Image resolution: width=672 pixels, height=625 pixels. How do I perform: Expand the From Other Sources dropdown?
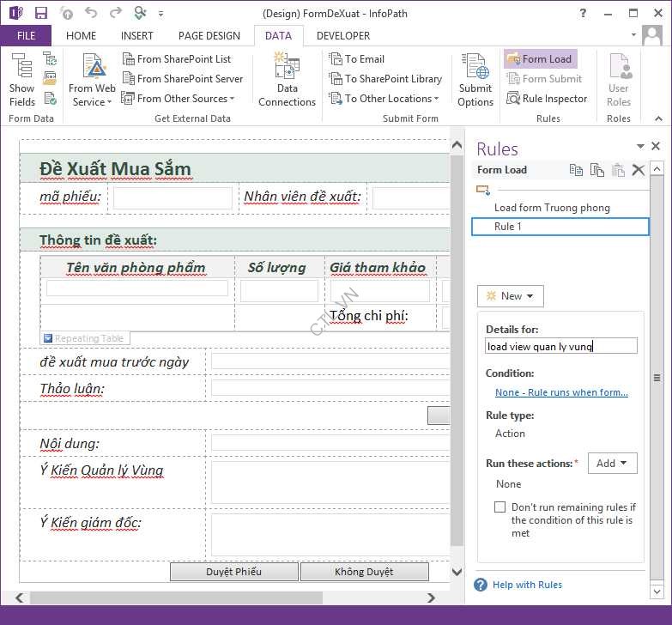179,99
